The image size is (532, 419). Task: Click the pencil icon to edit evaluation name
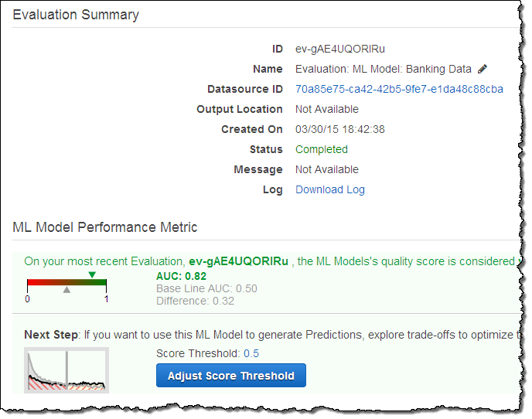(483, 69)
